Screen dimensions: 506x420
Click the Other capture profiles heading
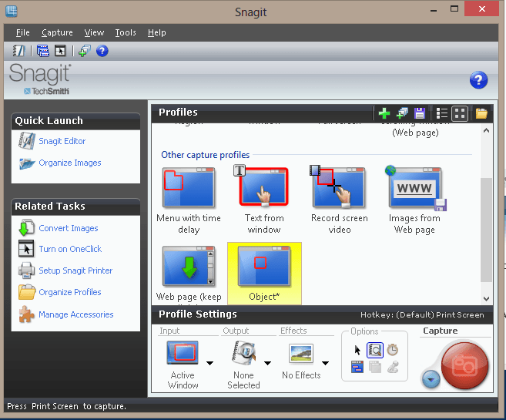[205, 155]
